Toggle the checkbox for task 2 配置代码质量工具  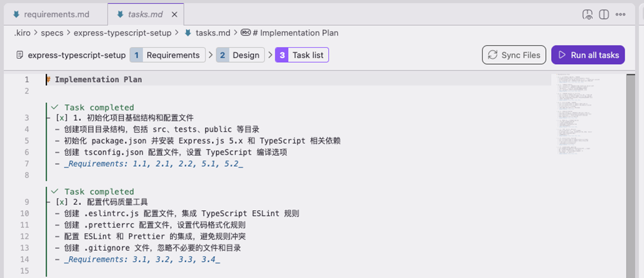pyautogui.click(x=62, y=202)
